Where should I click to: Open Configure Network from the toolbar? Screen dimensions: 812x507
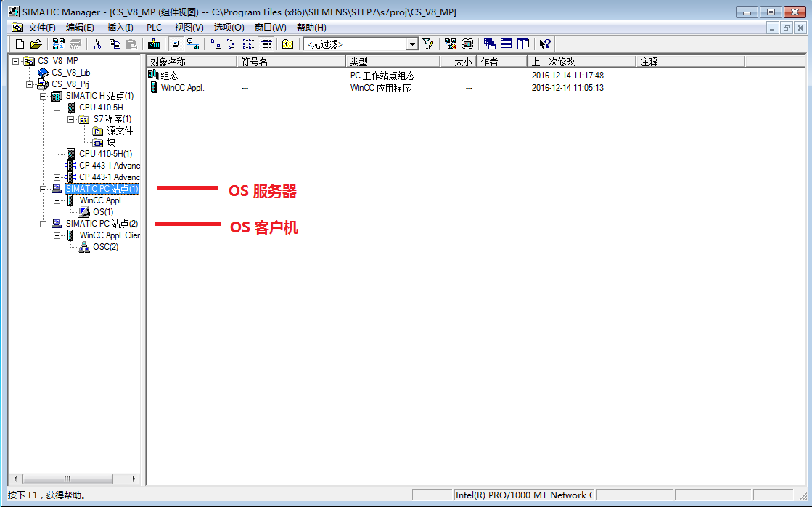(451, 44)
